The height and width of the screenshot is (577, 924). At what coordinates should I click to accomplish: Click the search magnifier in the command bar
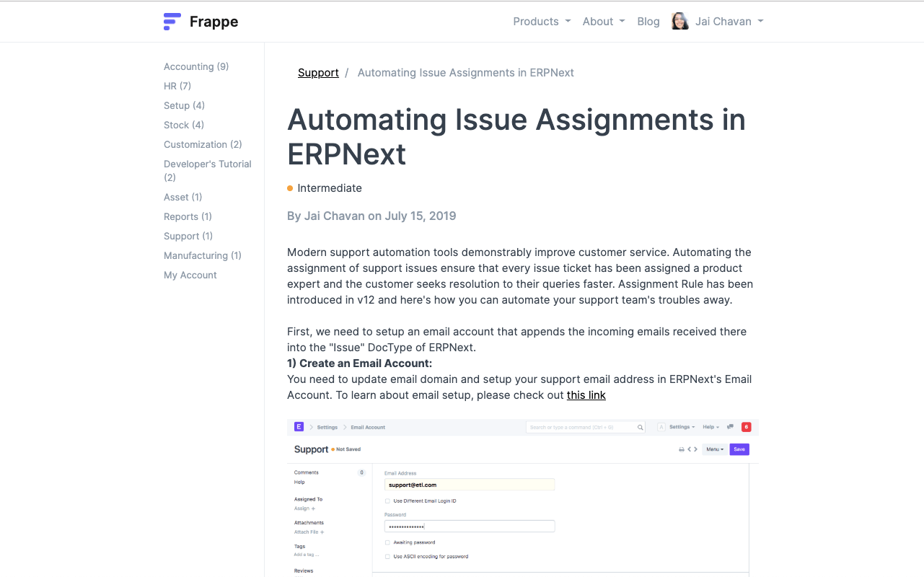(x=641, y=427)
